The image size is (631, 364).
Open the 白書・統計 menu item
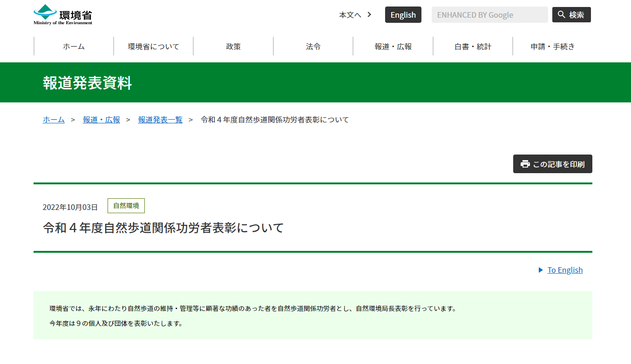473,47
